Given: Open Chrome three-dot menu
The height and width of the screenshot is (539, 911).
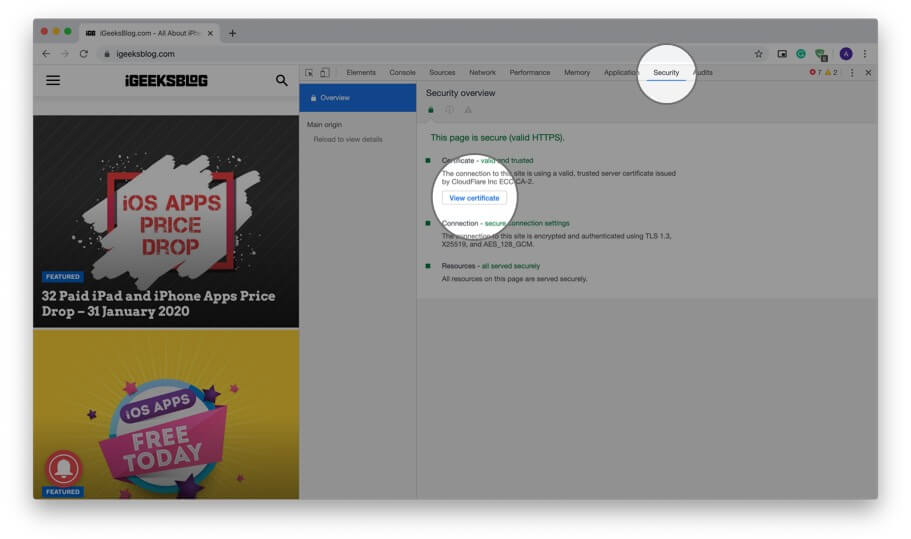Looking at the screenshot, I should click(865, 53).
